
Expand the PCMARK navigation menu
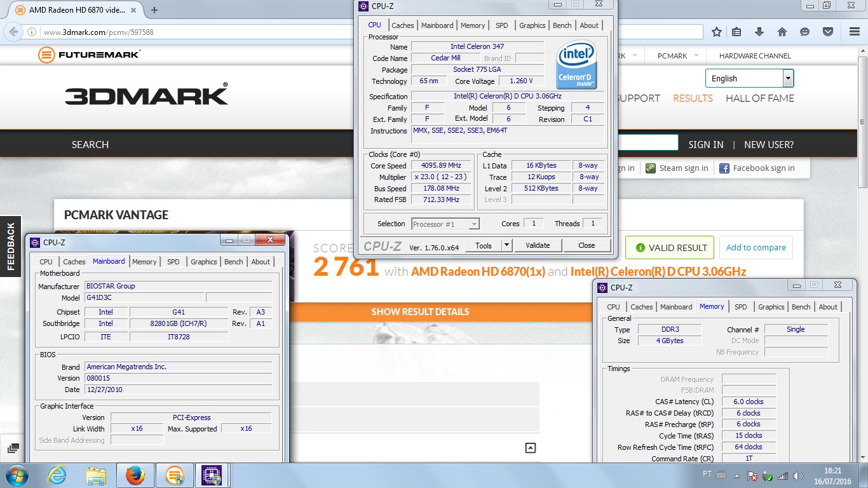pos(677,56)
